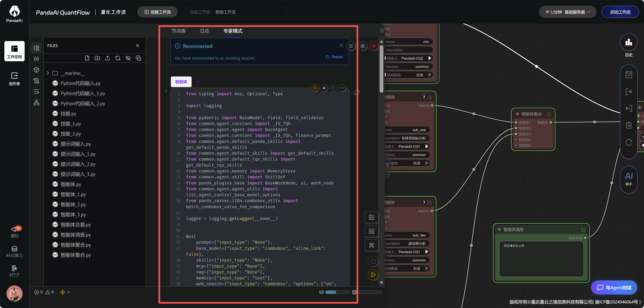Click the save notebook icon

(372, 217)
